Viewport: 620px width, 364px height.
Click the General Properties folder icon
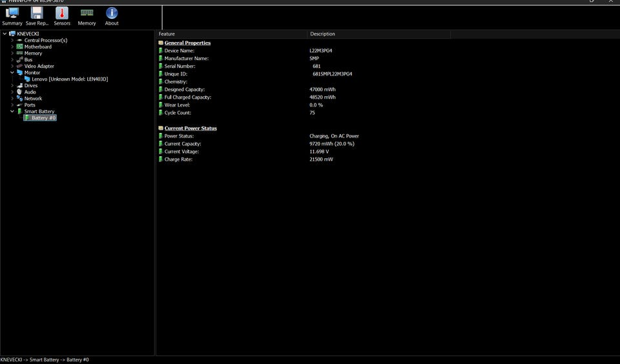pos(161,43)
